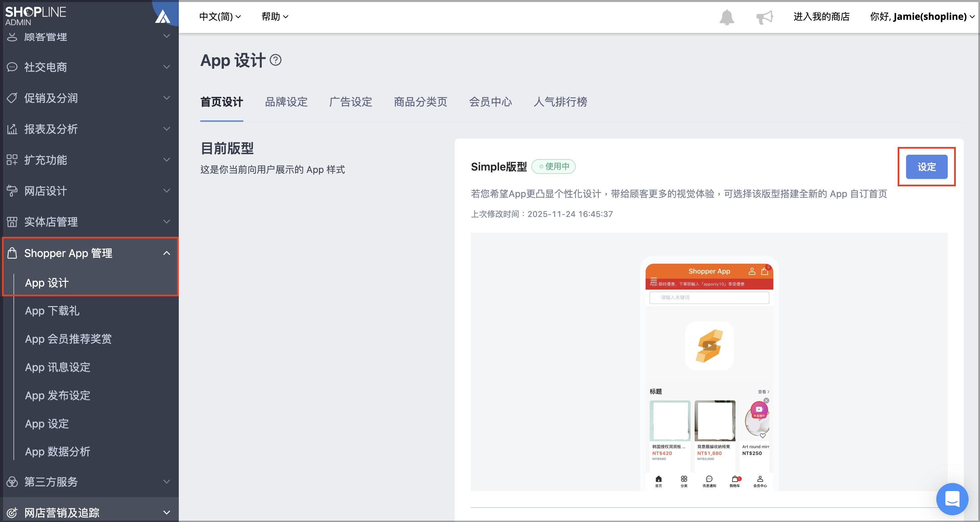980x522 pixels.
Task: Select the 首页设计 tab
Action: coord(221,102)
